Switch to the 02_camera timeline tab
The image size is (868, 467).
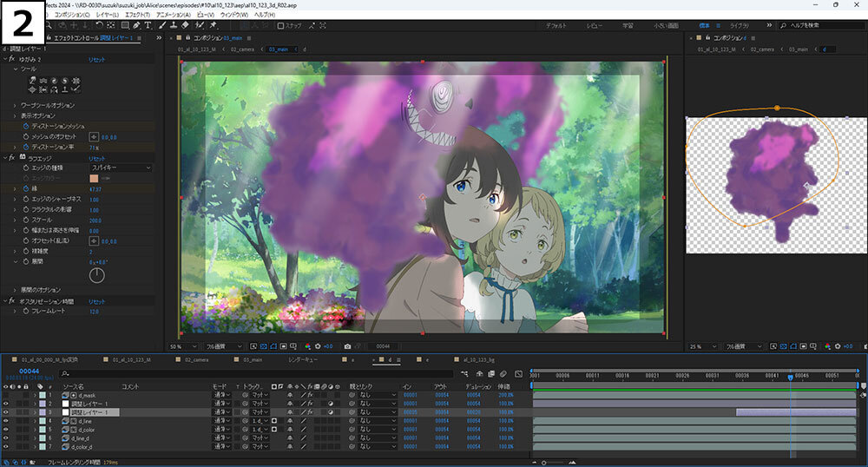[195, 358]
